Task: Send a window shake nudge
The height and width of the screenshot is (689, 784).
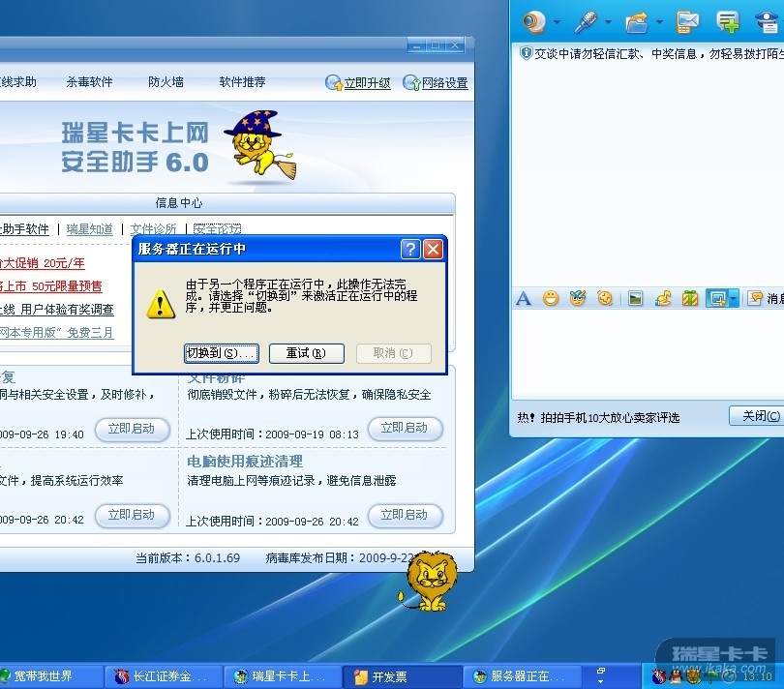Action: click(605, 298)
